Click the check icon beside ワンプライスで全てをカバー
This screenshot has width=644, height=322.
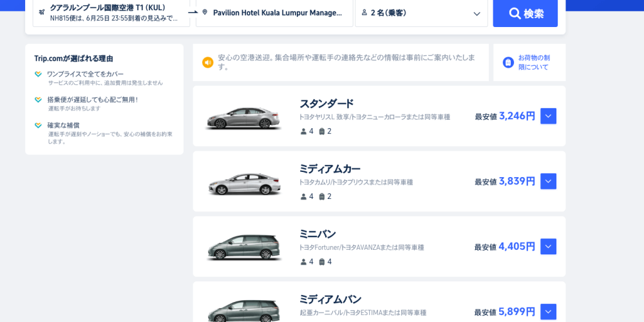pyautogui.click(x=38, y=74)
